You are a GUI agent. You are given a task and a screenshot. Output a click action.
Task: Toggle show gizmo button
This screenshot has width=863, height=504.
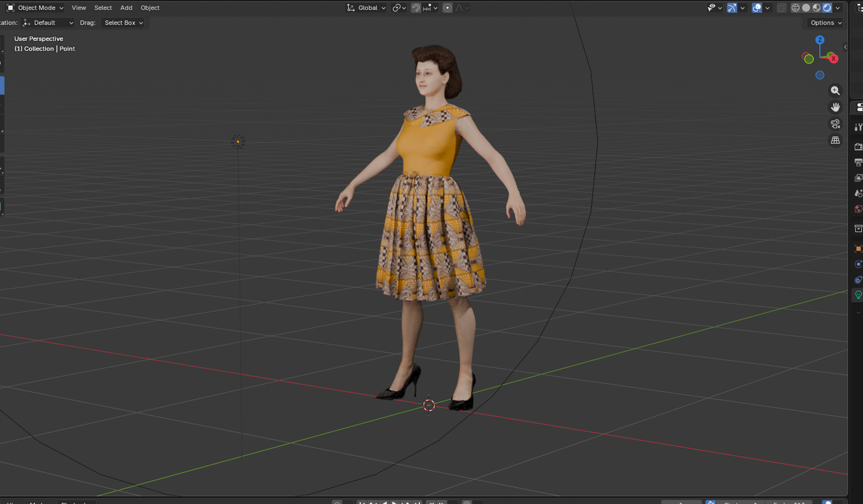732,7
